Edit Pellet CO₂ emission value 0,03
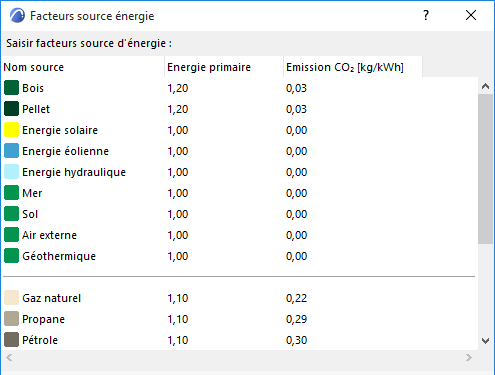This screenshot has height=375, width=495. 296,109
